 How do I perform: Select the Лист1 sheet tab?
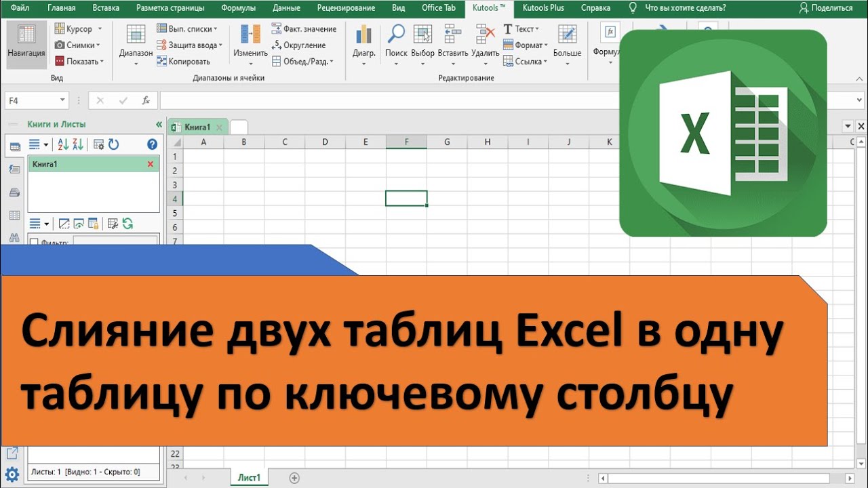coord(249,478)
